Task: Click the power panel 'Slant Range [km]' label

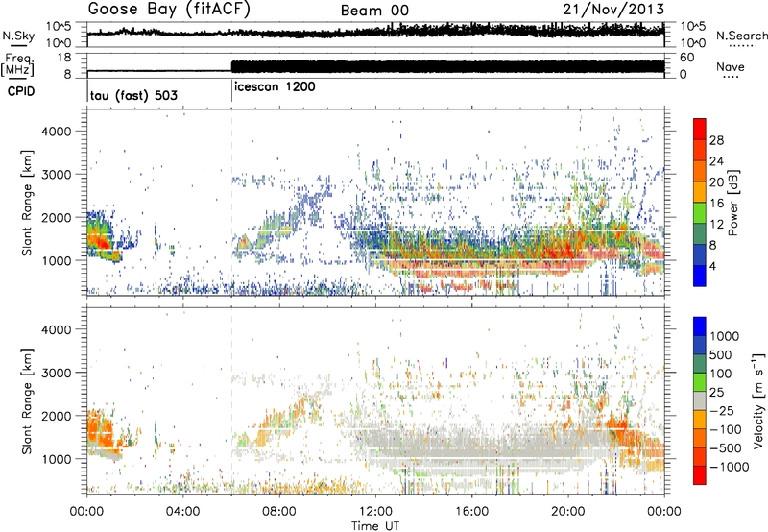Action: (28, 203)
